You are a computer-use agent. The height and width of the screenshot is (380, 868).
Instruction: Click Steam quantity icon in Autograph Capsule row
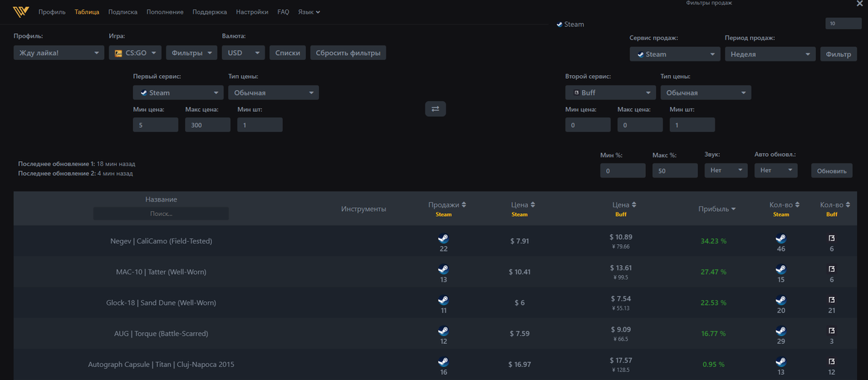(x=780, y=362)
